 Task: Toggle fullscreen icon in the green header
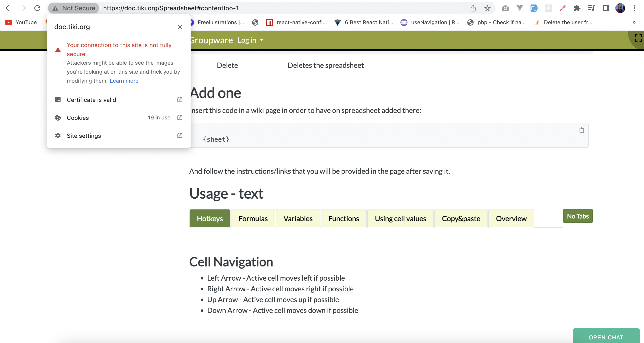pos(638,38)
